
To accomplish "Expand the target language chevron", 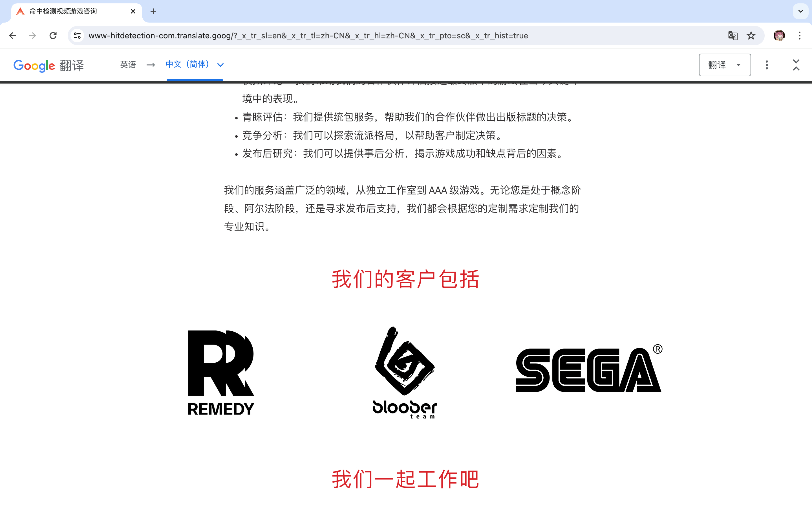I will (x=220, y=65).
